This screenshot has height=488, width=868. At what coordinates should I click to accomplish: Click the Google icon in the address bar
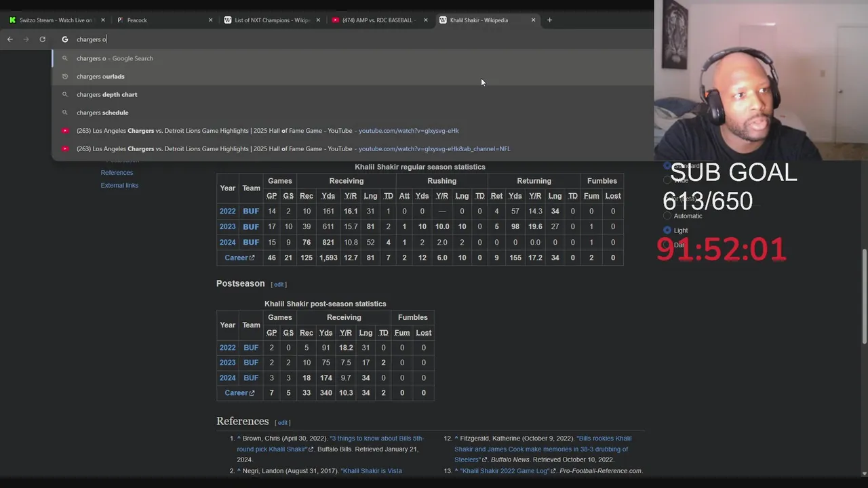point(65,39)
